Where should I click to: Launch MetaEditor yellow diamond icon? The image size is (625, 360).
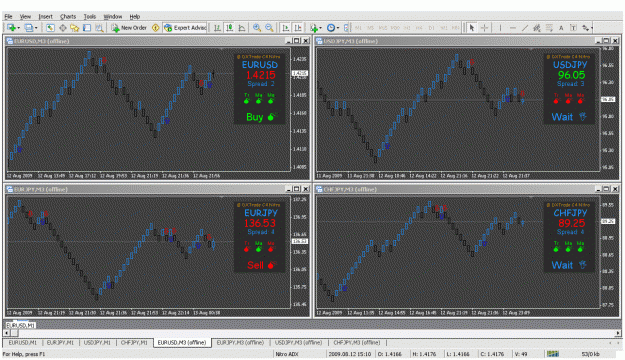(155, 28)
